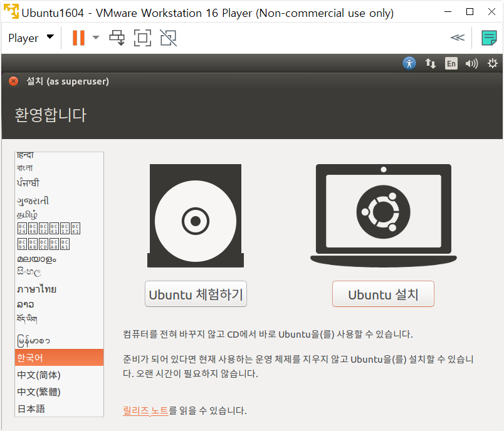Viewport: 504px width, 431px height.
Task: Open the VMware notes/messages icon
Action: click(489, 38)
